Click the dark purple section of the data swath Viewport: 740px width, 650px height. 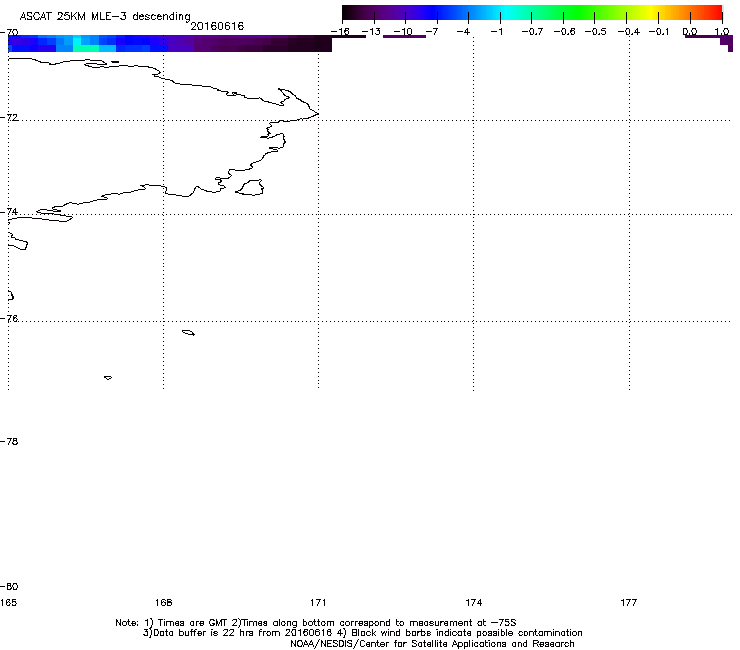tap(262, 43)
